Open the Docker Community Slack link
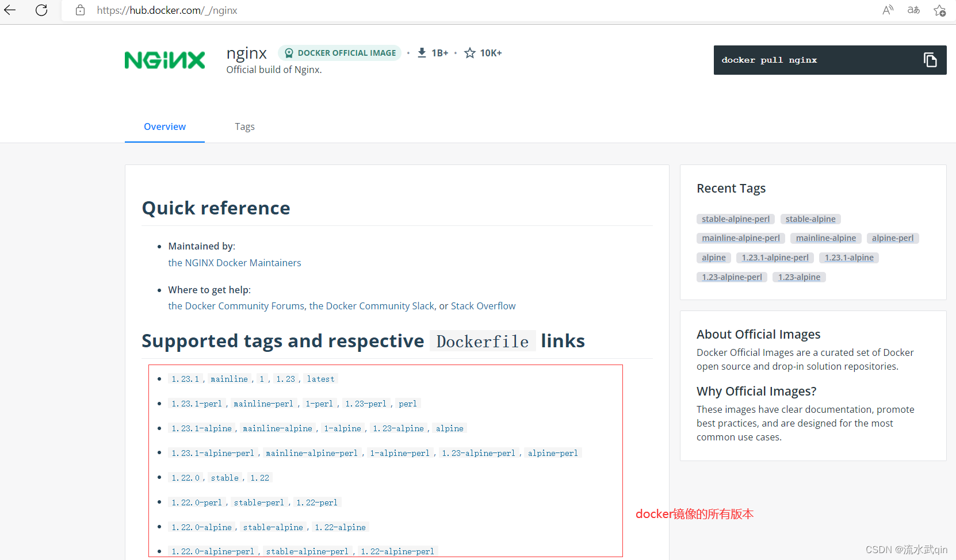This screenshot has width=956, height=560. click(x=372, y=306)
